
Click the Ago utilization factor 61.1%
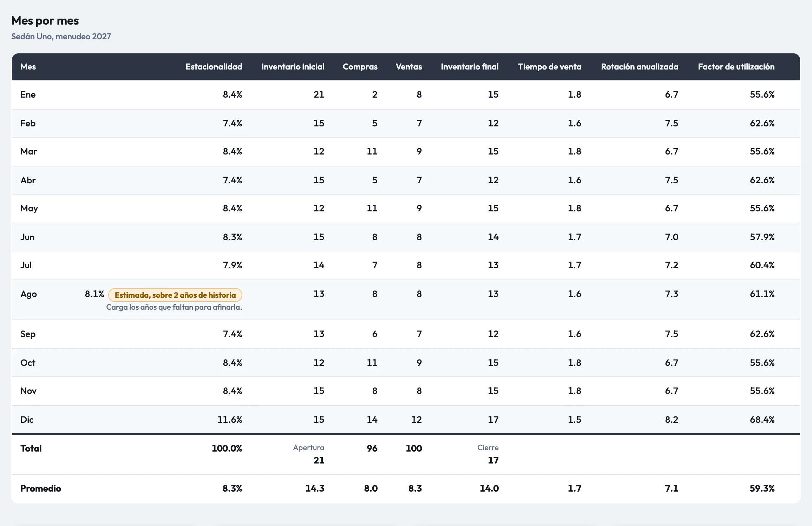coord(762,294)
